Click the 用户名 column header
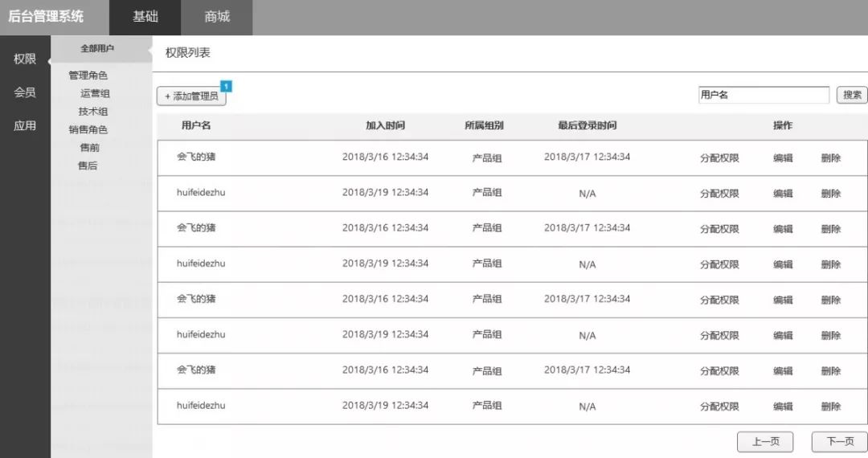Screen dimensions: 868x458 pos(196,125)
